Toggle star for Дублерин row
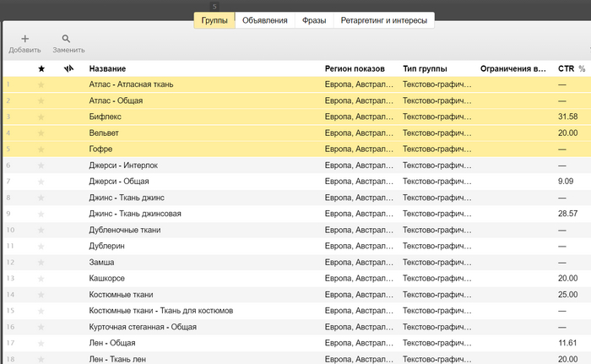The width and height of the screenshot is (591, 364). (41, 246)
